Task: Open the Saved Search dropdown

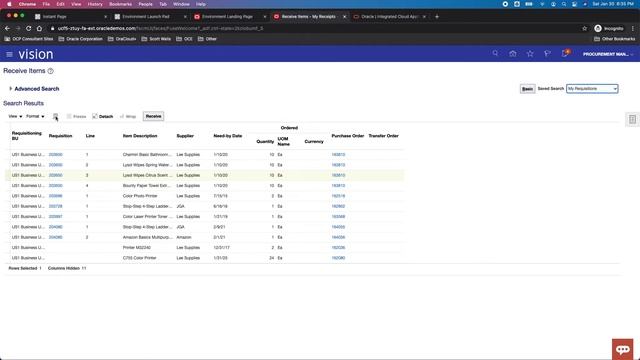Action: pyautogui.click(x=592, y=89)
